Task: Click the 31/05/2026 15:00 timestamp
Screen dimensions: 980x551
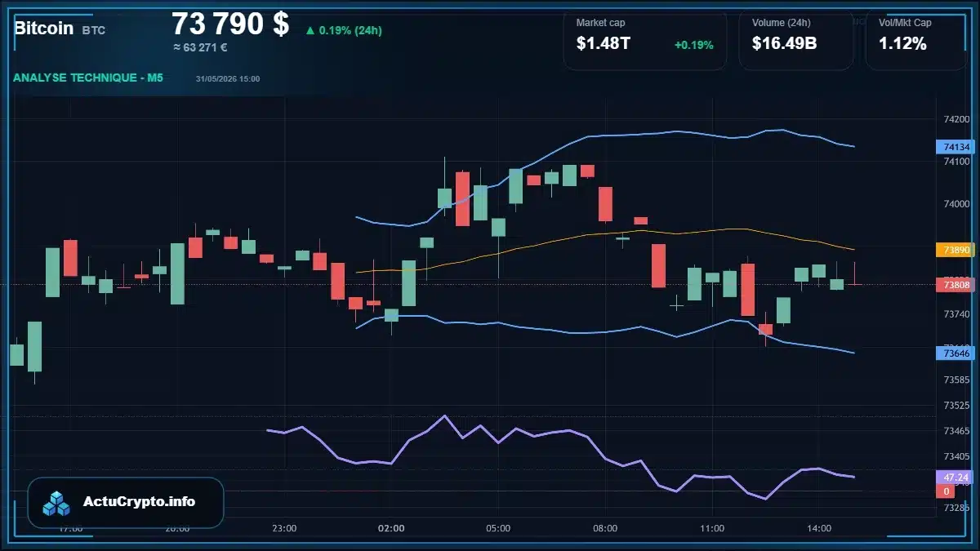Action: click(x=228, y=79)
